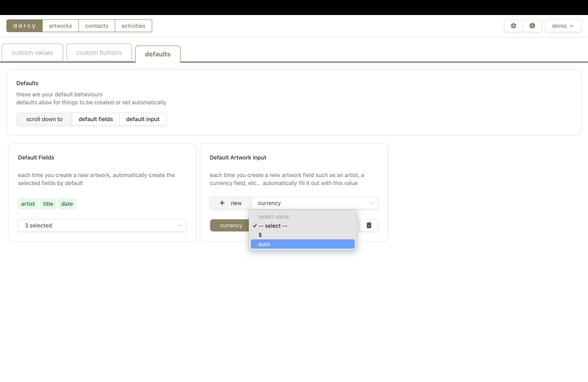Go to the artworks section
The width and height of the screenshot is (588, 382).
60,26
